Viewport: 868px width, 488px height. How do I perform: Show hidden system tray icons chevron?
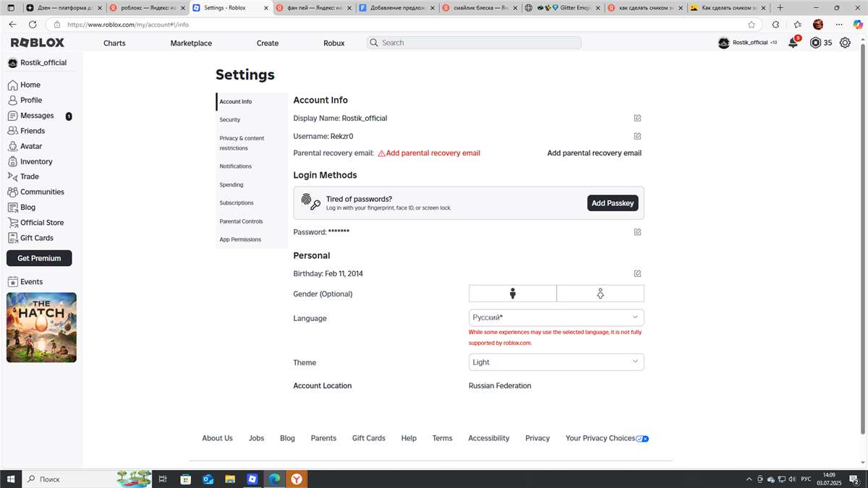point(749,479)
